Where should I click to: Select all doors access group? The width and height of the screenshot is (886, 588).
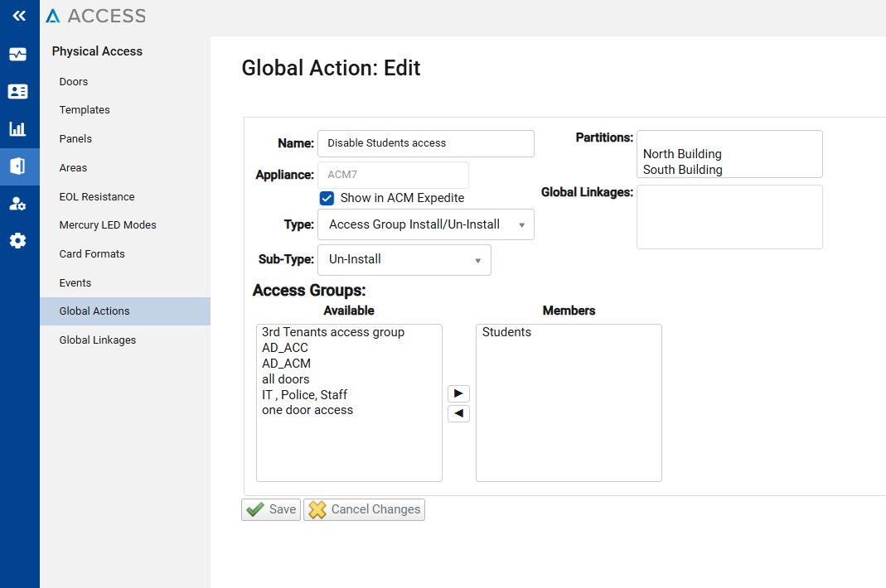tap(286, 379)
